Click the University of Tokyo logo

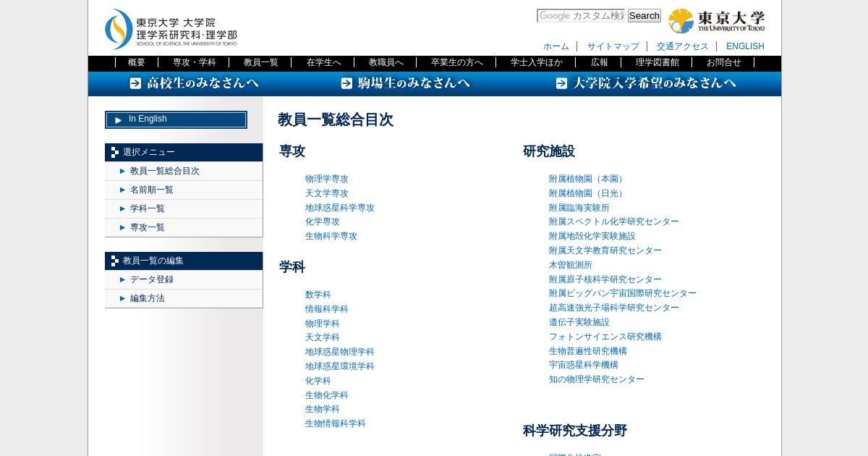(x=716, y=21)
